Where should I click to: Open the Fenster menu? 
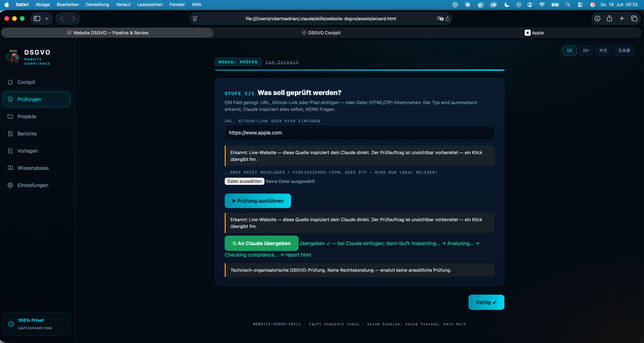pyautogui.click(x=177, y=5)
